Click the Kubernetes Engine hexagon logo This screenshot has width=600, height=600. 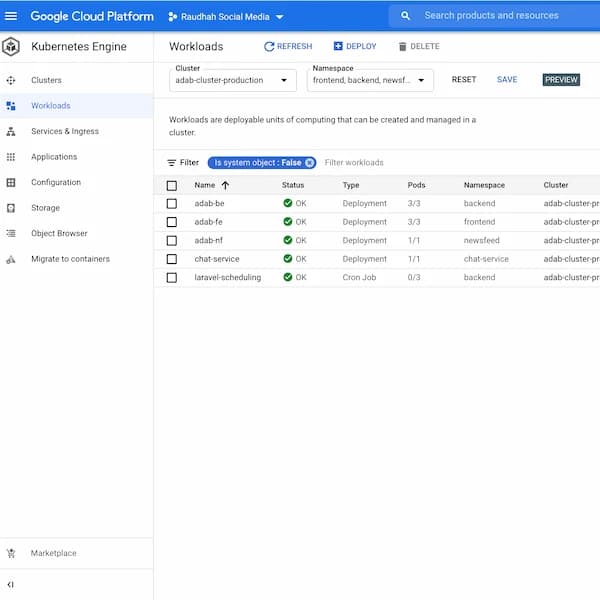(x=11, y=46)
